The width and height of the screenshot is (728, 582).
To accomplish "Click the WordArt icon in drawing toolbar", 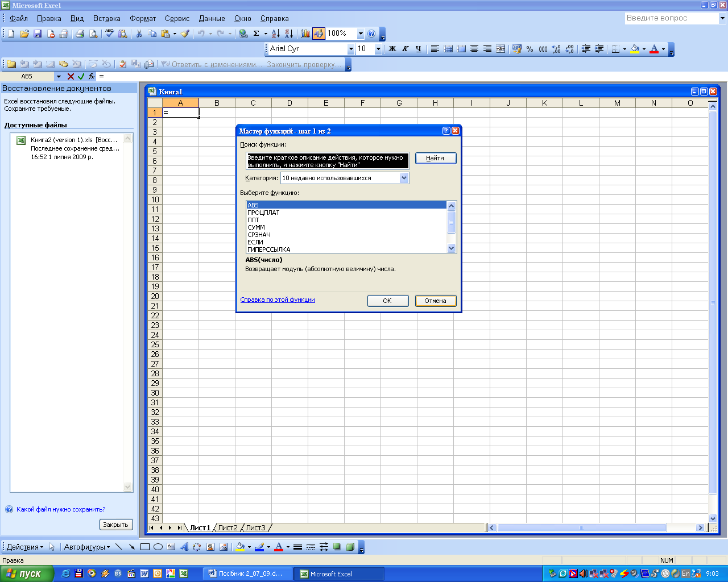I will (184, 547).
